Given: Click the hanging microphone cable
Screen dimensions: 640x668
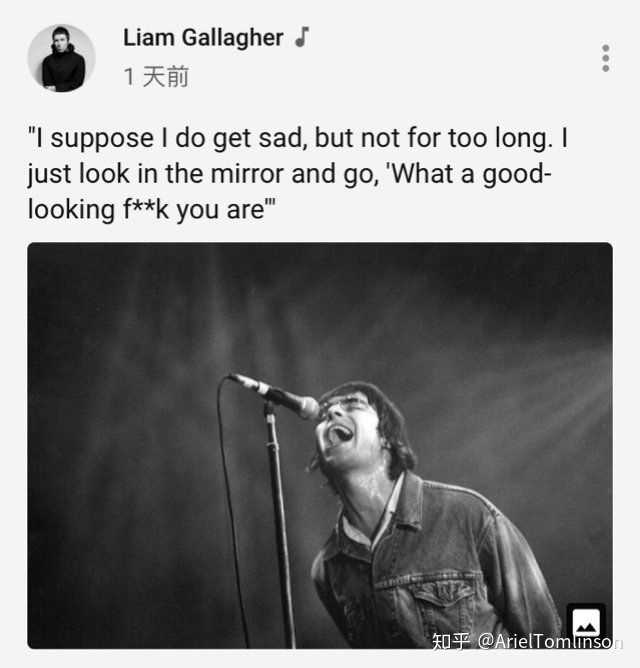Looking at the screenshot, I should 230,511.
